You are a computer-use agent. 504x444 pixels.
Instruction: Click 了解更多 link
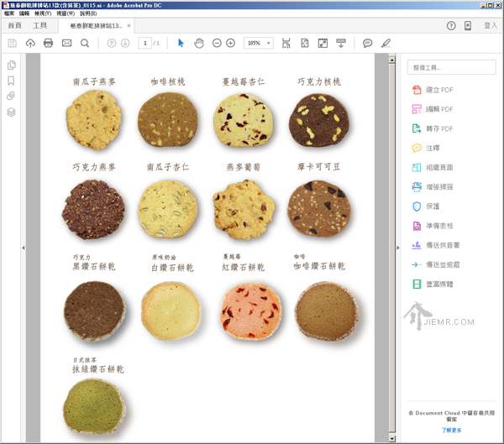pyautogui.click(x=451, y=430)
